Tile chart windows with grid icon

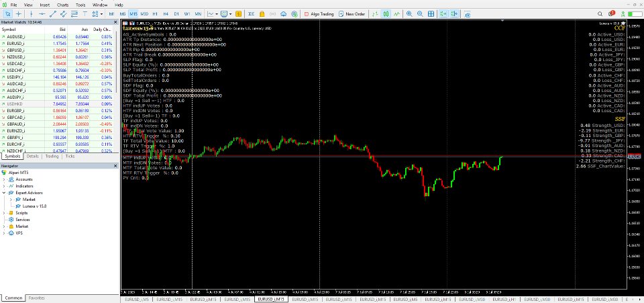pyautogui.click(x=431, y=13)
